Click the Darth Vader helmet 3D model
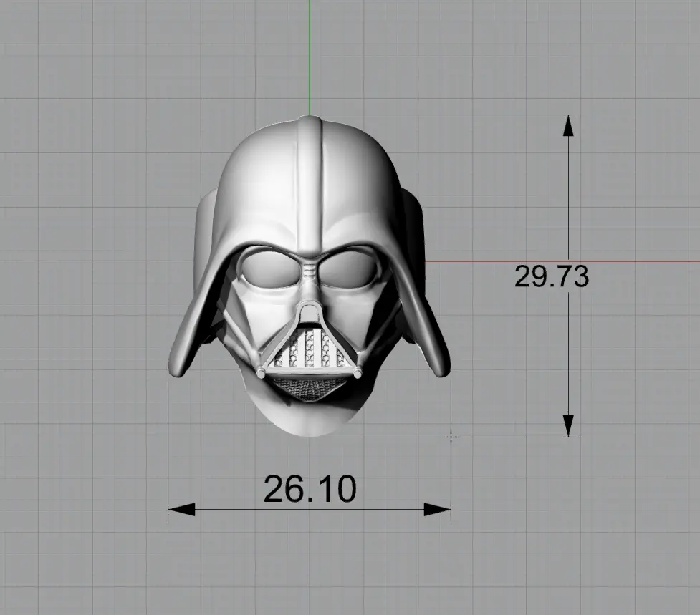This screenshot has height=615, width=700. 309,276
